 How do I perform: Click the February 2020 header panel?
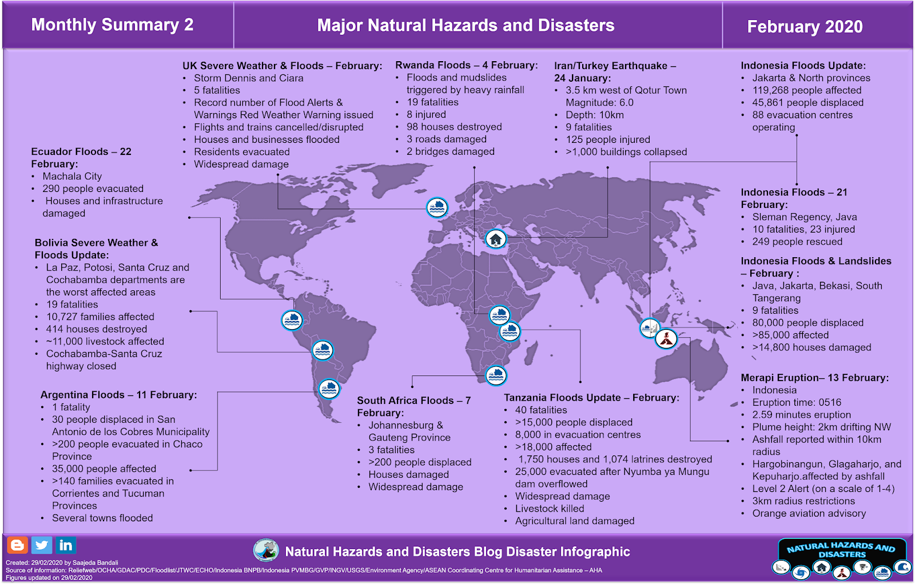(x=805, y=26)
